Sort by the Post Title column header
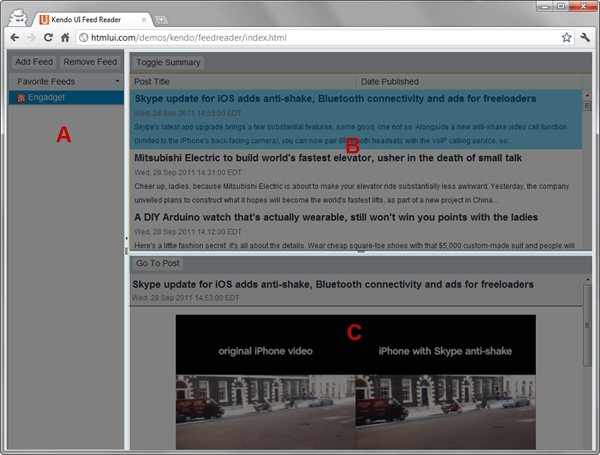The width and height of the screenshot is (600, 455). tap(240, 81)
